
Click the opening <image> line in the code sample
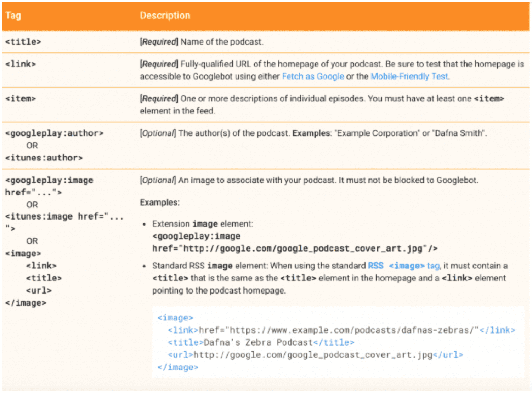175,318
